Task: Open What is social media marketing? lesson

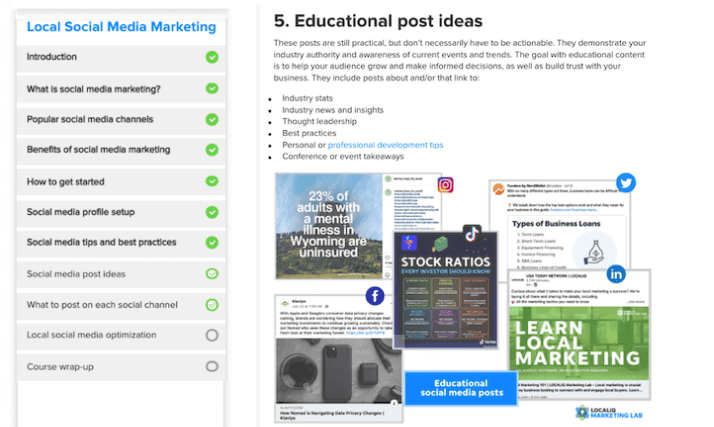Action: [x=121, y=89]
